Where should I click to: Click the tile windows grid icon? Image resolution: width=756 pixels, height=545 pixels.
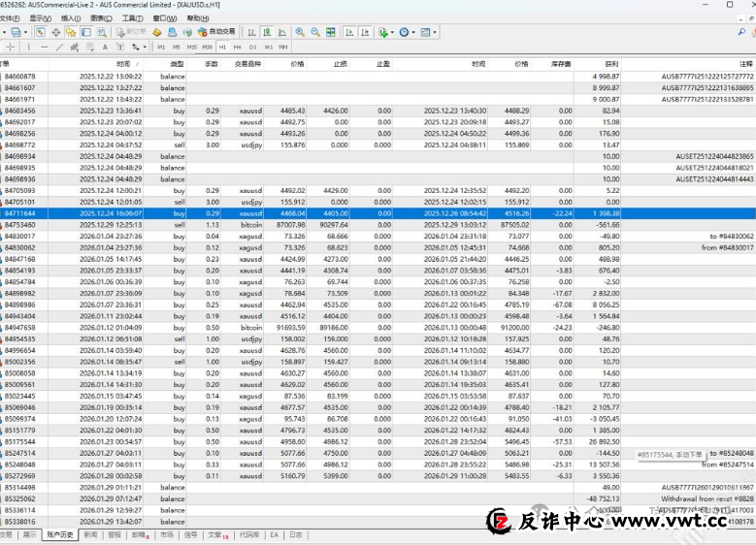(x=329, y=32)
